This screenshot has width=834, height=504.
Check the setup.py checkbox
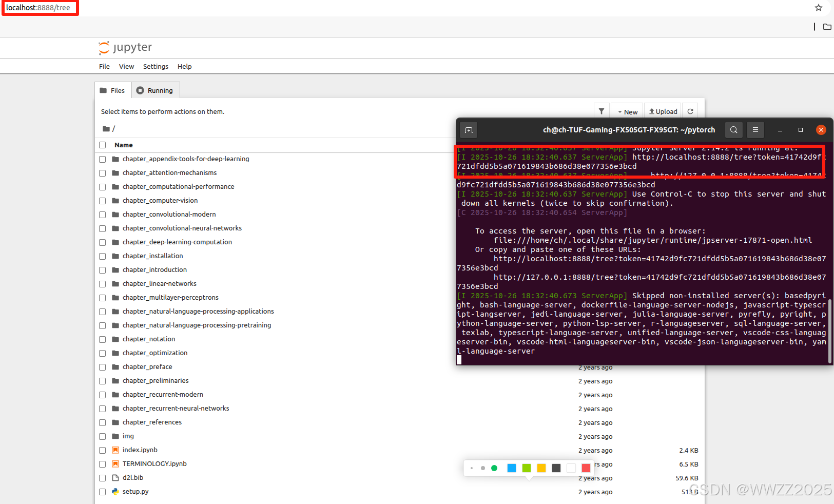pos(102,492)
